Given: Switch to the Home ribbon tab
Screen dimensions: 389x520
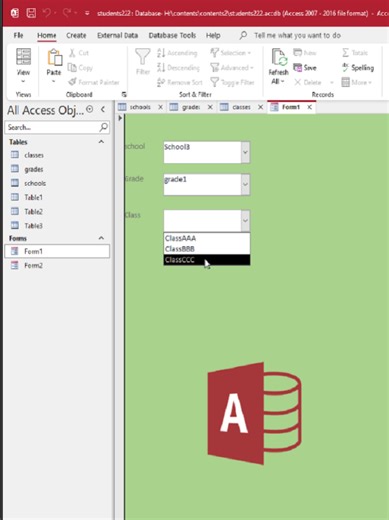Looking at the screenshot, I should (47, 35).
